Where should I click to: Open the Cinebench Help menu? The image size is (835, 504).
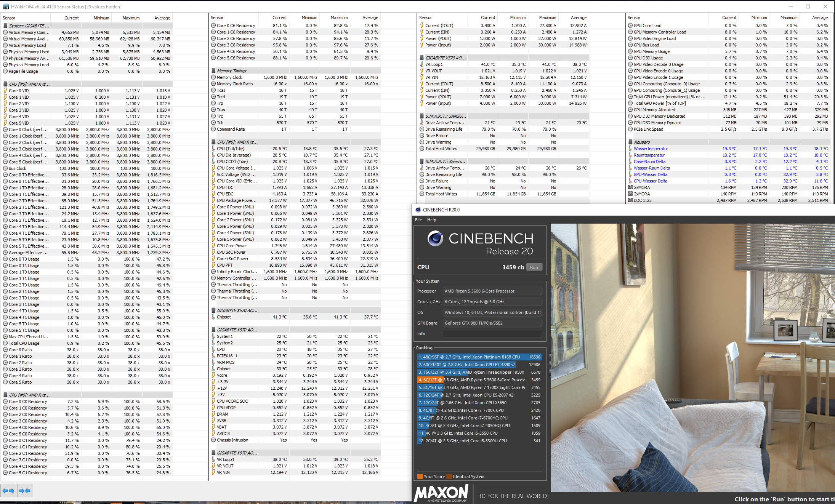431,220
